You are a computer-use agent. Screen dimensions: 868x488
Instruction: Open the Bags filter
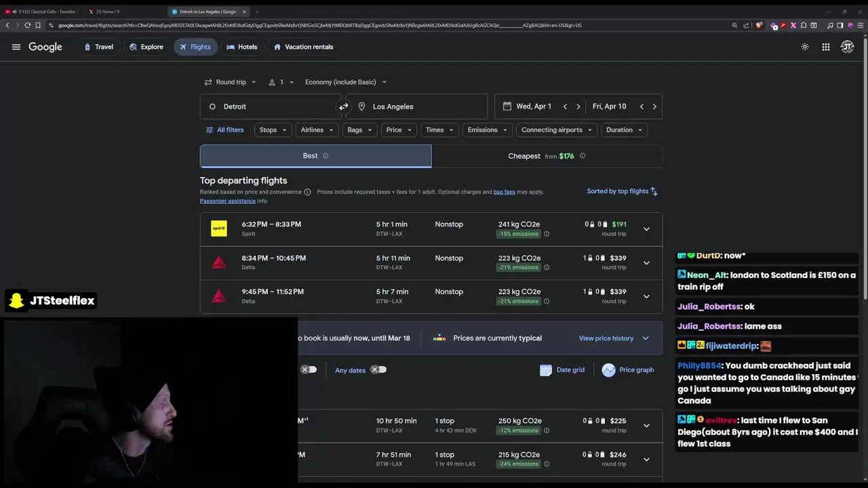tap(360, 130)
